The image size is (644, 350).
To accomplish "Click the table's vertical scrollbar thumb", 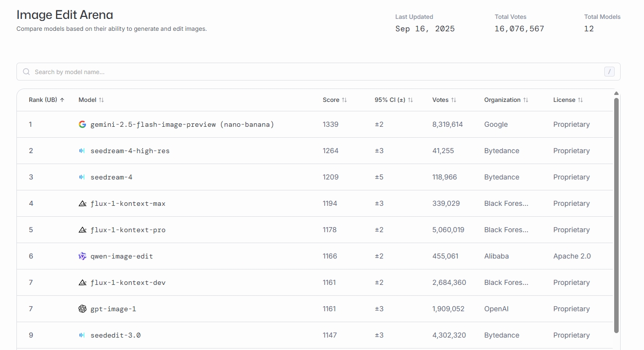I will tap(616, 214).
